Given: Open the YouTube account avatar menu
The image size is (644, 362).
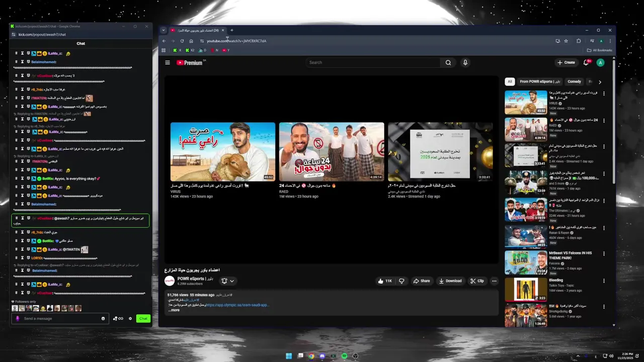Looking at the screenshot, I should pyautogui.click(x=600, y=63).
